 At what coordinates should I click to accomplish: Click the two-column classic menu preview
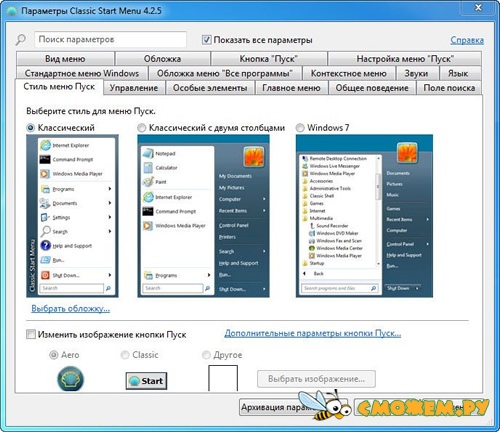(203, 216)
